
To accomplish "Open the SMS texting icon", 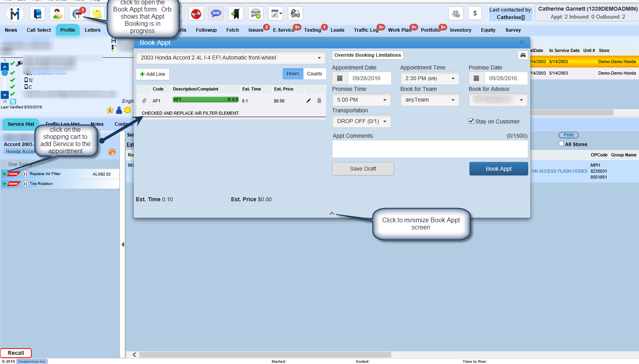I will point(216,14).
